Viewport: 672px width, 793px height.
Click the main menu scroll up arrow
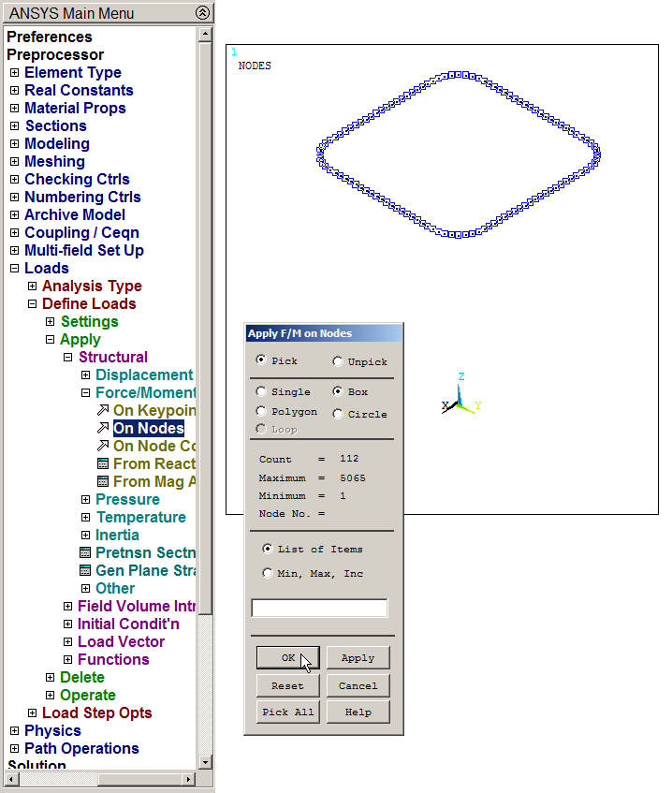[205, 35]
